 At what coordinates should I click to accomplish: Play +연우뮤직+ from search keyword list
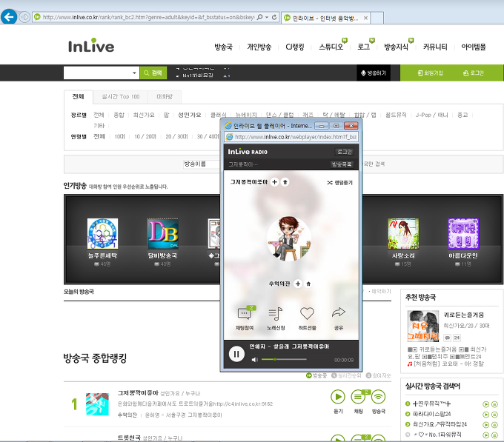tap(486, 404)
